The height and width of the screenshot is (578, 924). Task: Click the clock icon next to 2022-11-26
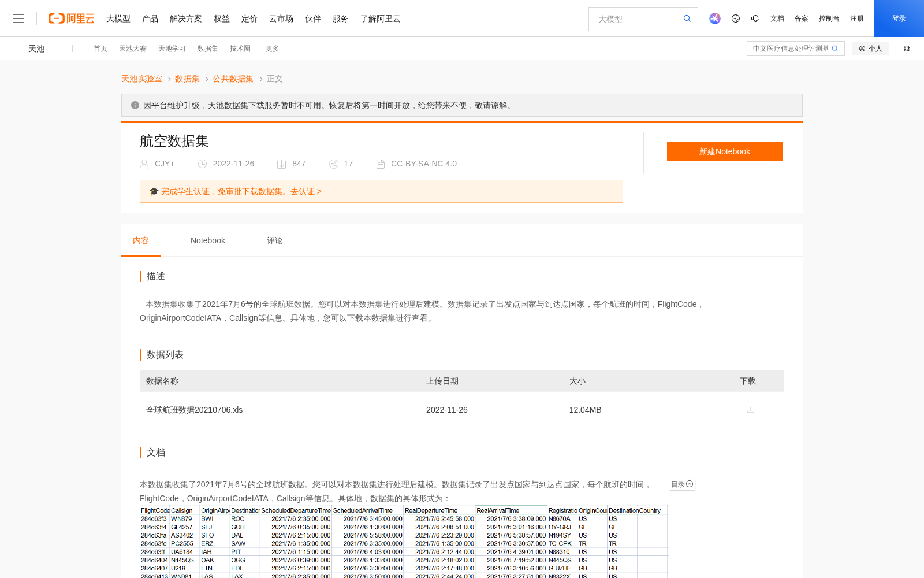(203, 164)
